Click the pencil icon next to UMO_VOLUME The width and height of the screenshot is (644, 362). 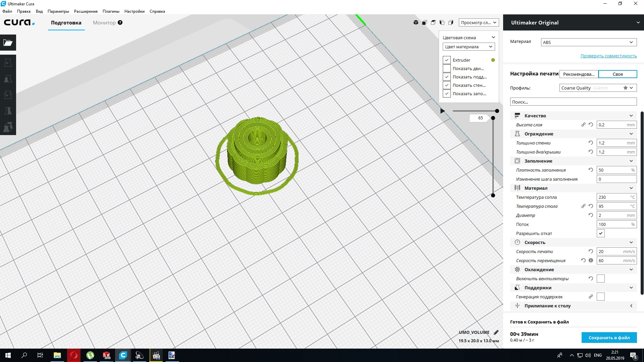496,333
